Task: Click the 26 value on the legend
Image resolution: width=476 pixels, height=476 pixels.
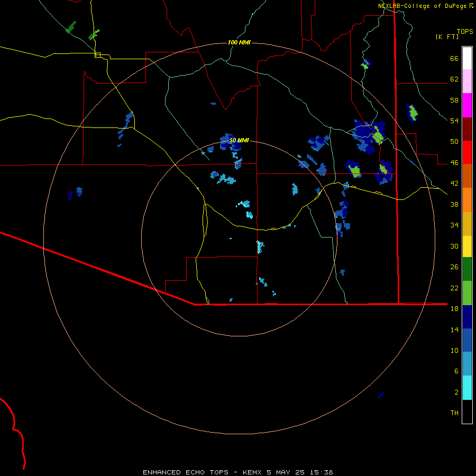Action: 454,267
